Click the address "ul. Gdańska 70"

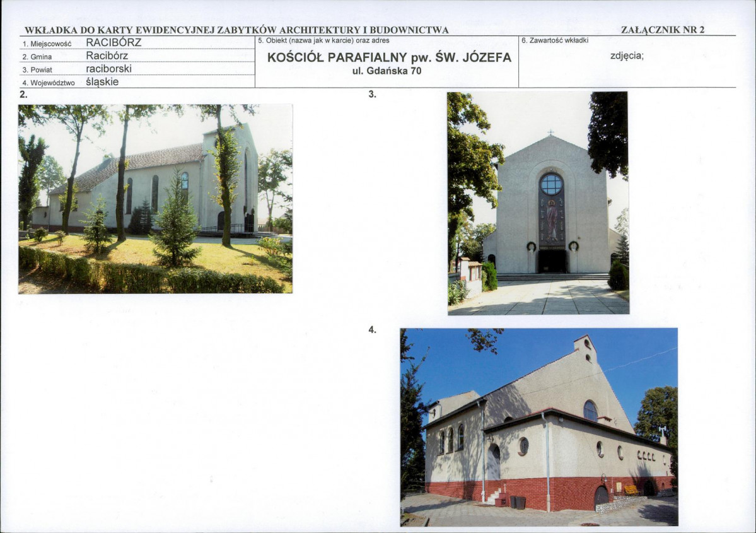coord(387,71)
